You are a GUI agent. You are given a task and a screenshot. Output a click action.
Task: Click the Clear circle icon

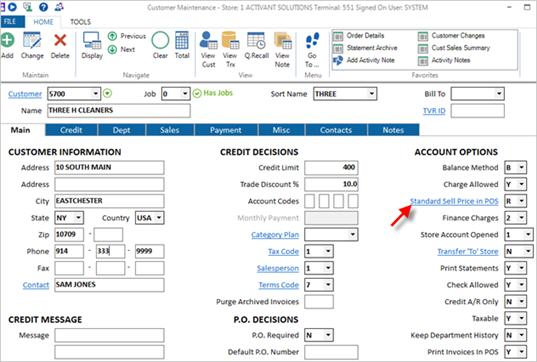(160, 40)
